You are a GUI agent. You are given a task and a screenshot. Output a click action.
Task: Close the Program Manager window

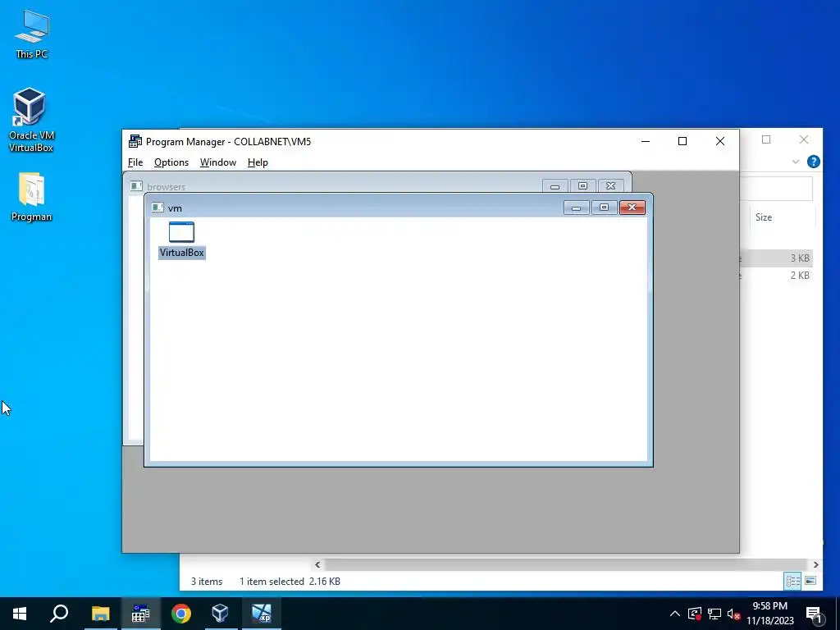pos(720,141)
